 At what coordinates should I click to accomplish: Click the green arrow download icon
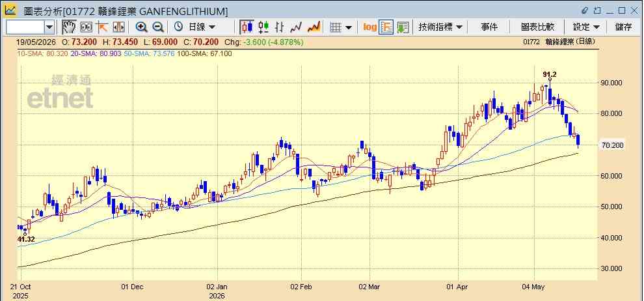[x=403, y=27]
